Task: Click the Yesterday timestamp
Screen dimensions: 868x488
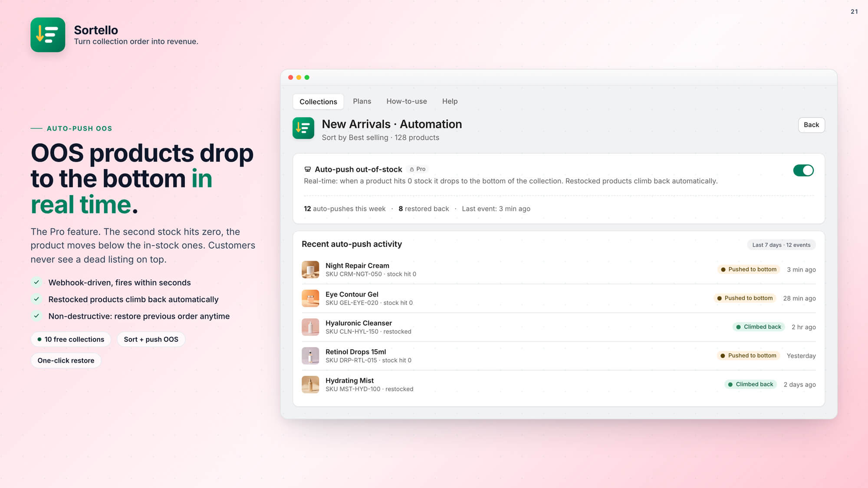Action: tap(801, 356)
